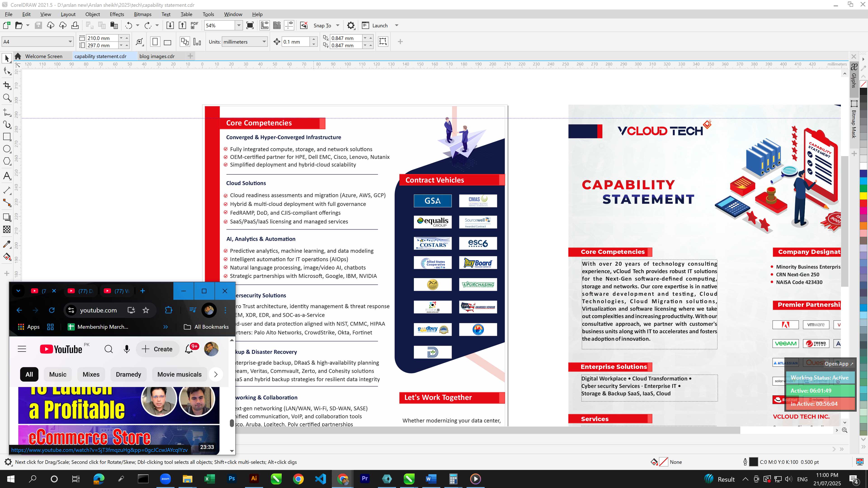This screenshot has width=868, height=488.
Task: Select the Shape tool
Action: click(7, 71)
